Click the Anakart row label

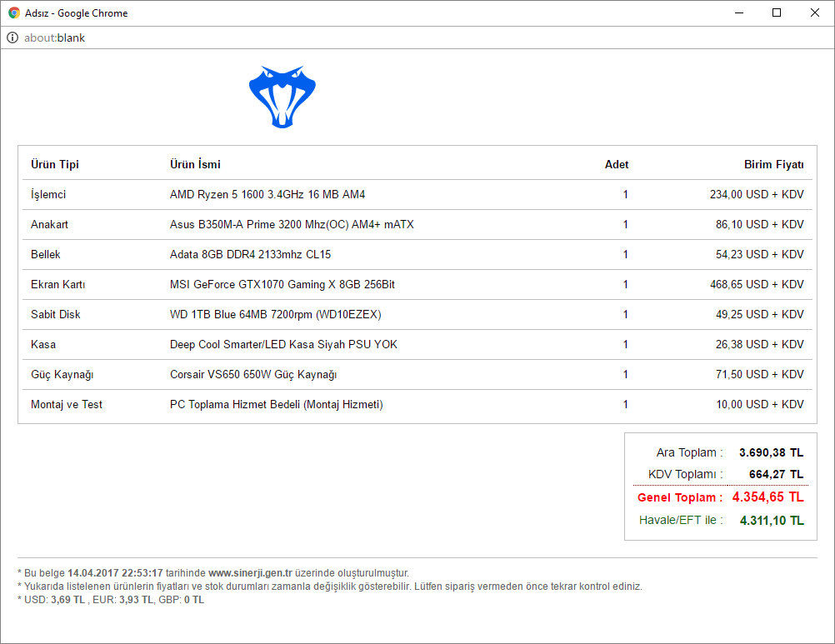coord(49,225)
